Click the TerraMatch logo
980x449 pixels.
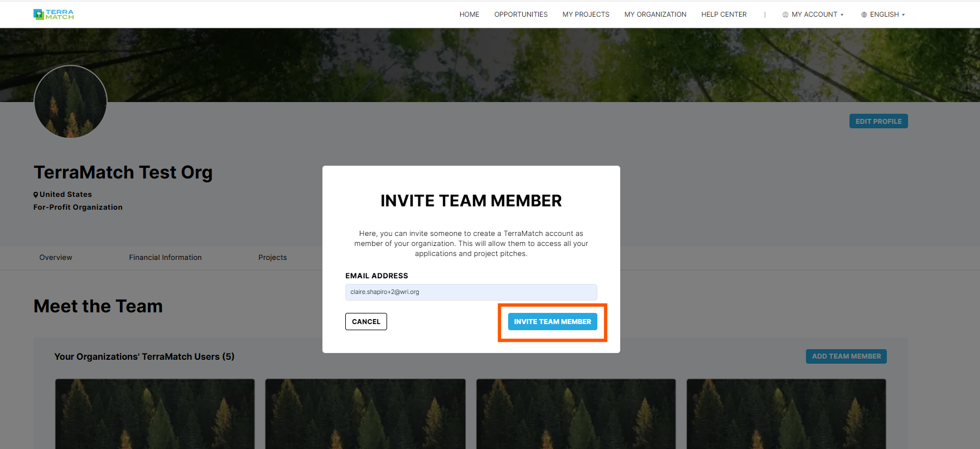coord(54,15)
